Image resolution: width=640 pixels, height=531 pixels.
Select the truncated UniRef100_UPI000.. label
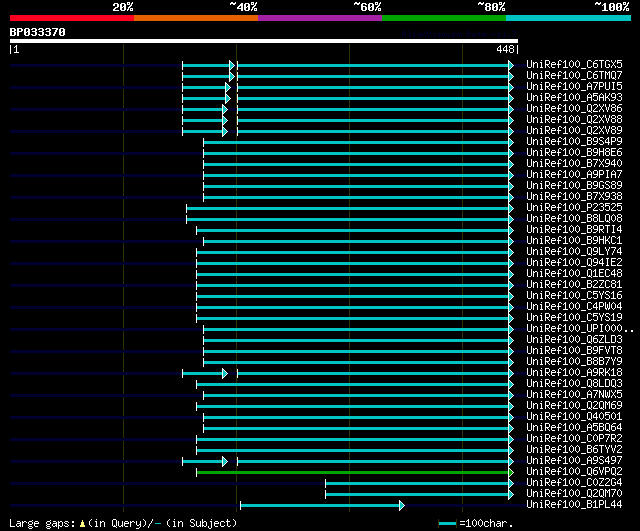[x=580, y=329]
